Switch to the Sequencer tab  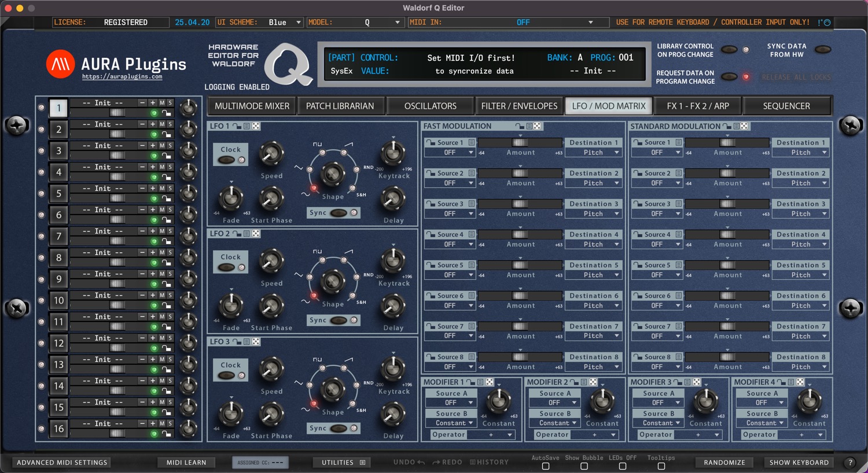(786, 106)
